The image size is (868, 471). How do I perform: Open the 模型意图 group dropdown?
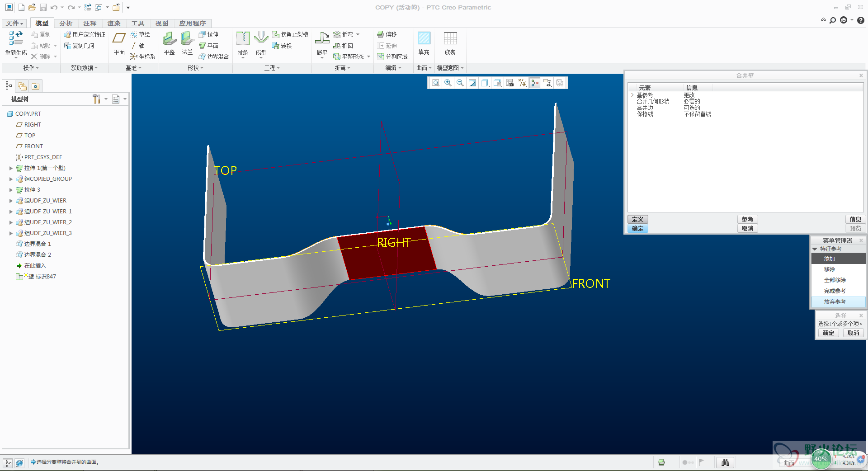click(x=450, y=68)
